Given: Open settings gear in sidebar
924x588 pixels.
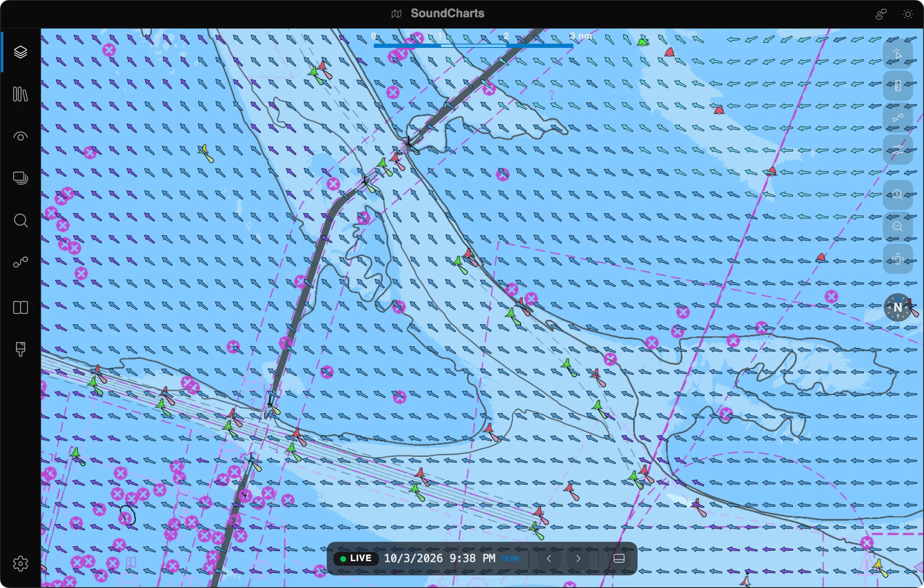Looking at the screenshot, I should coord(20,563).
